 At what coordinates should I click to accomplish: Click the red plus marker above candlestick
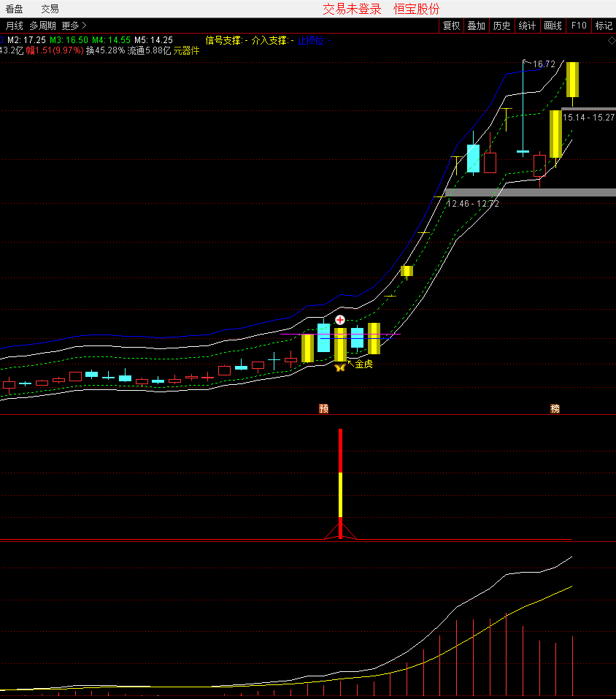(x=339, y=320)
